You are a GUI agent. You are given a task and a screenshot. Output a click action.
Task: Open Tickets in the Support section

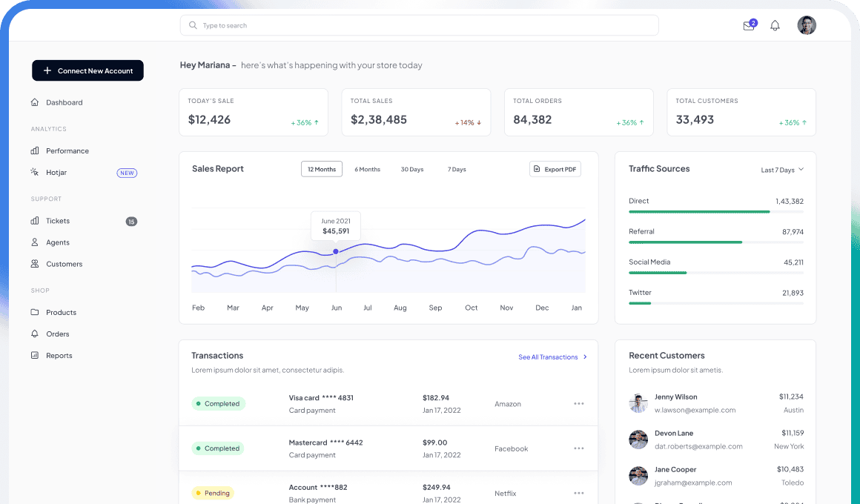58,221
